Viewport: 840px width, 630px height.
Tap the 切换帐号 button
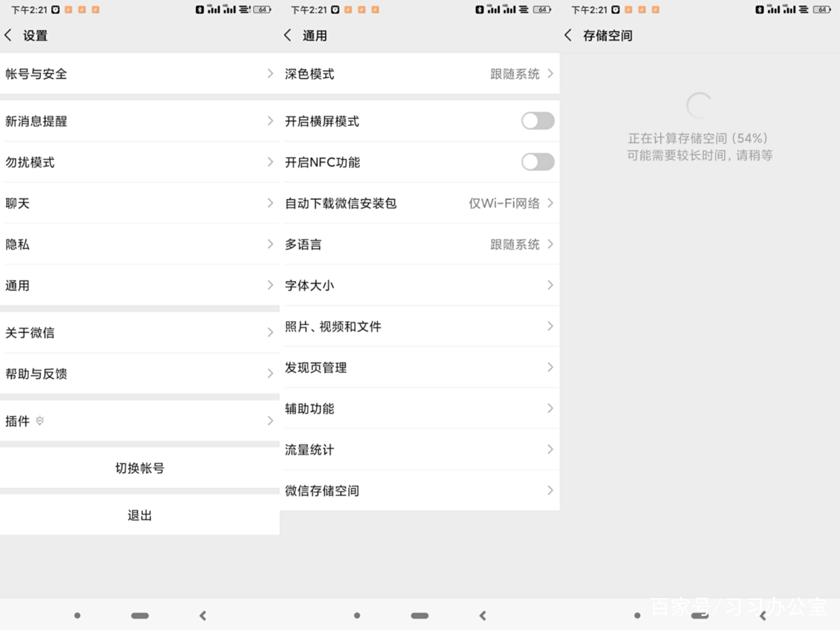tap(140, 467)
